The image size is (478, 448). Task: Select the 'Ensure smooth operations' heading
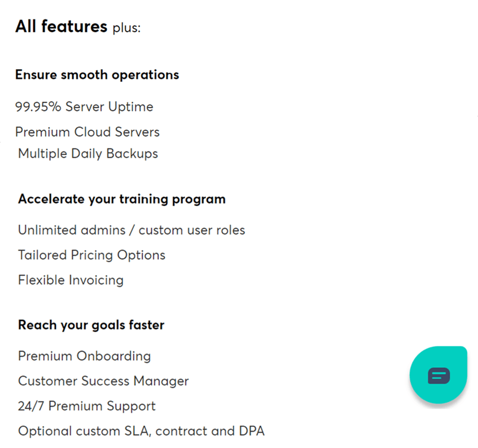[97, 75]
